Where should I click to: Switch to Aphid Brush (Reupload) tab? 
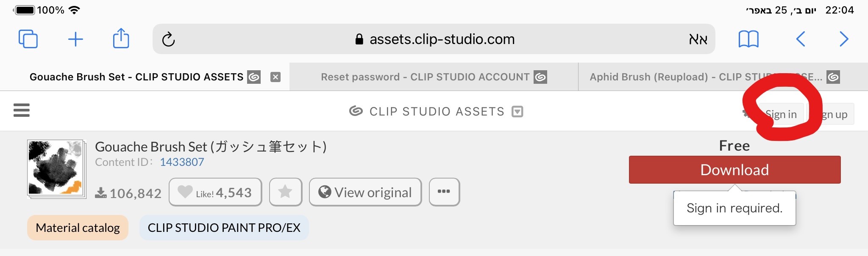coord(705,77)
